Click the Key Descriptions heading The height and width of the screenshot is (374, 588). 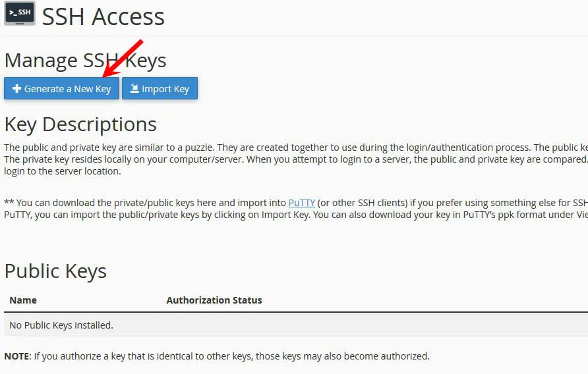(80, 124)
